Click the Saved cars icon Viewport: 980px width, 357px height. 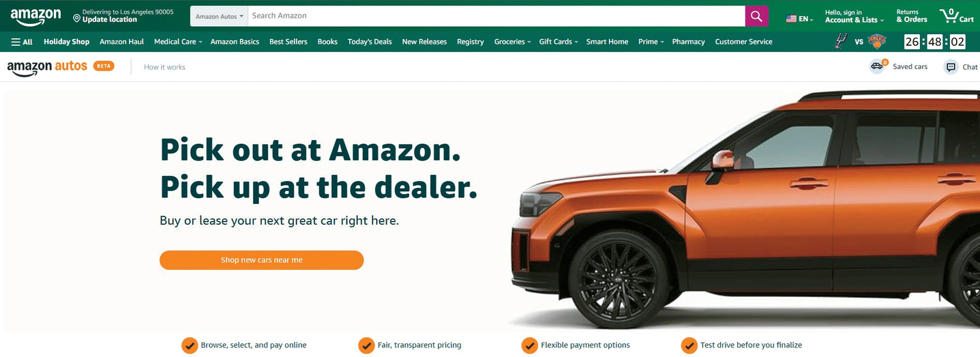[x=878, y=66]
